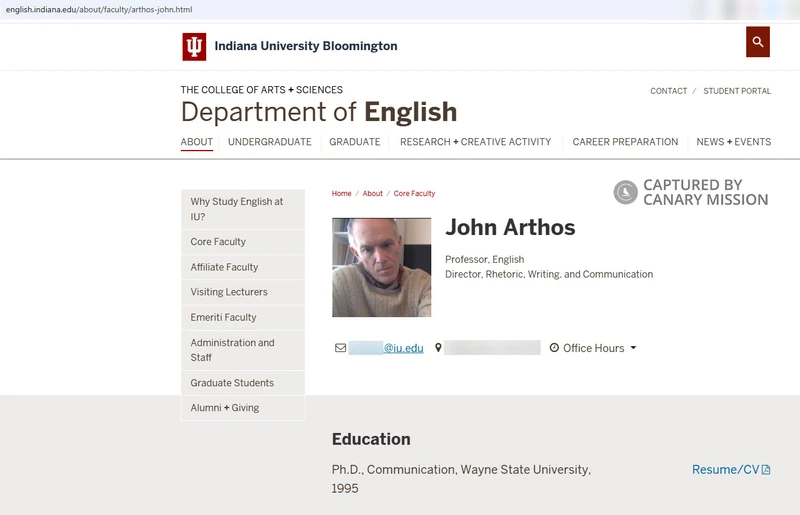Select Core Faculty in the sidebar
The image size is (800, 515).
tap(243, 242)
